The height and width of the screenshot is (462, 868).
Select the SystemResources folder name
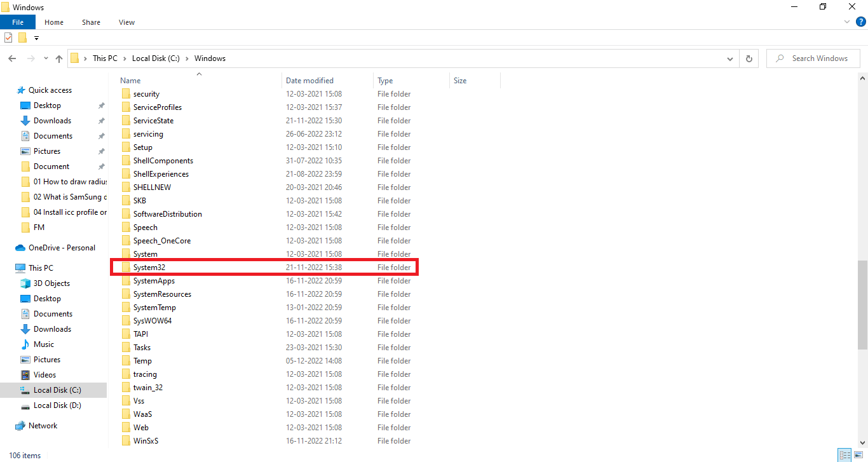[x=162, y=294]
